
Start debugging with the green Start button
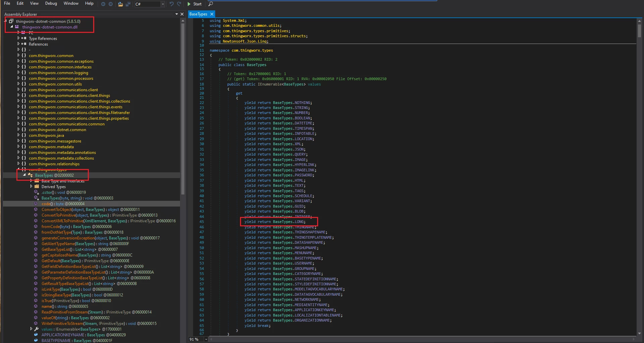194,4
